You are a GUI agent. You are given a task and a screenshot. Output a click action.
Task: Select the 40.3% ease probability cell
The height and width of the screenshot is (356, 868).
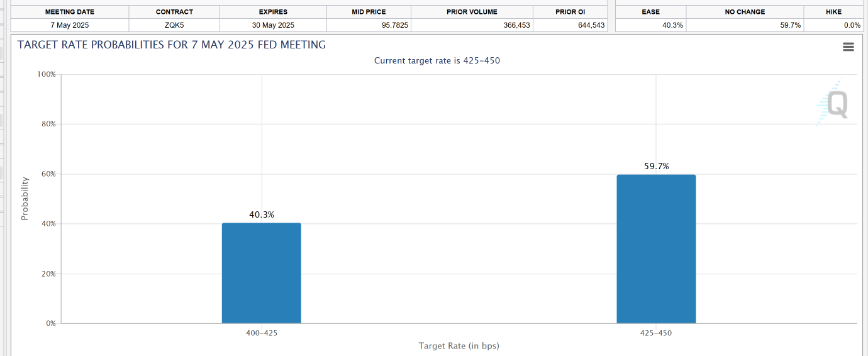click(651, 25)
